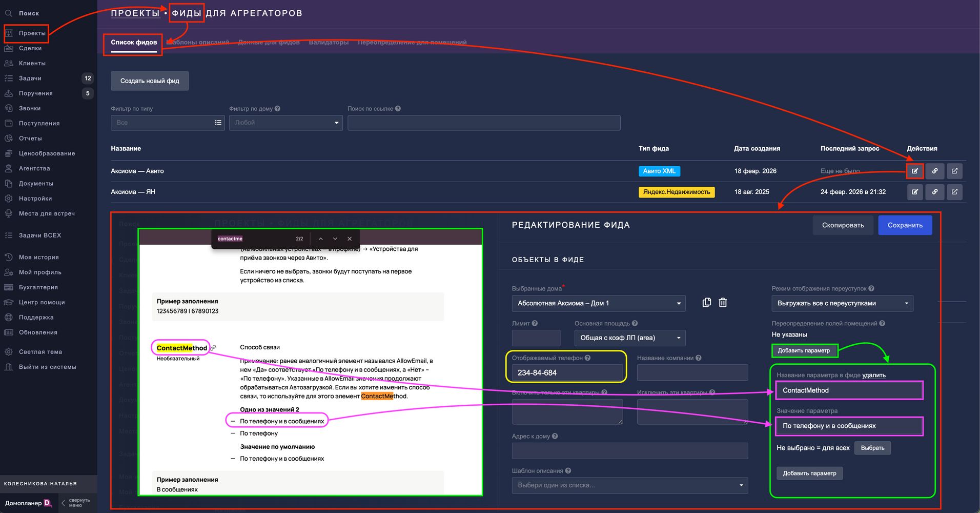Expand the Фильтр по дому dropdown
This screenshot has width=980, height=513.
tap(285, 123)
